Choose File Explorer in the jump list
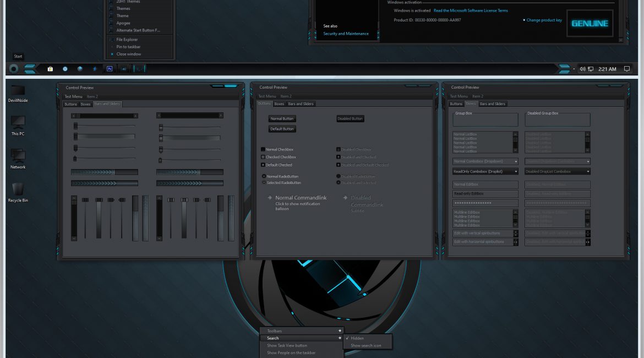This screenshot has height=358, width=644. pos(127,40)
